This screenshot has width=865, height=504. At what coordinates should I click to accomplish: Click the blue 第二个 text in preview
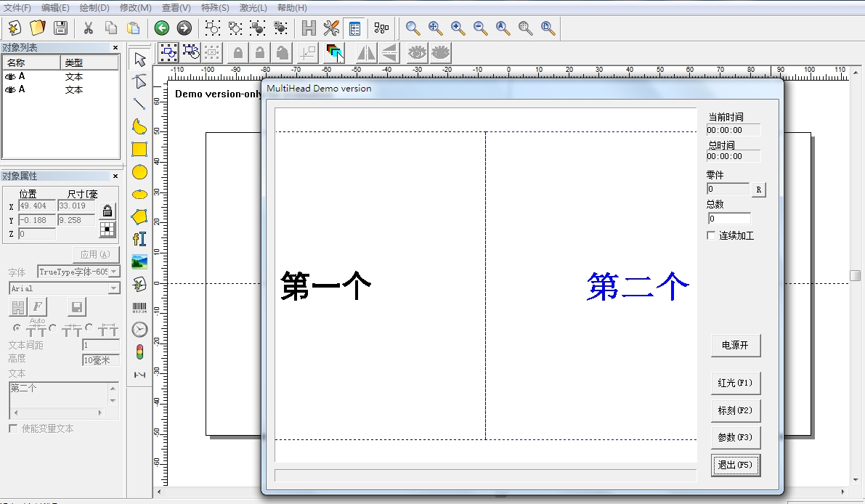(638, 286)
